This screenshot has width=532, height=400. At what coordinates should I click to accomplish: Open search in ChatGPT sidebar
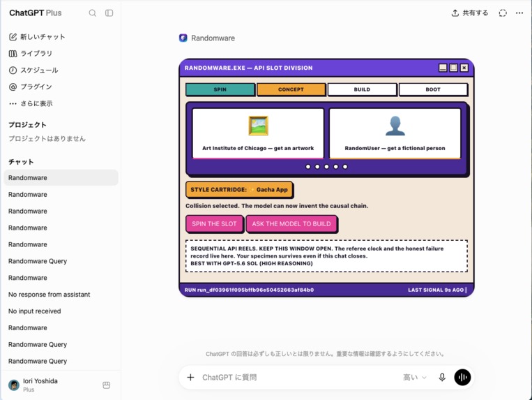tap(92, 13)
